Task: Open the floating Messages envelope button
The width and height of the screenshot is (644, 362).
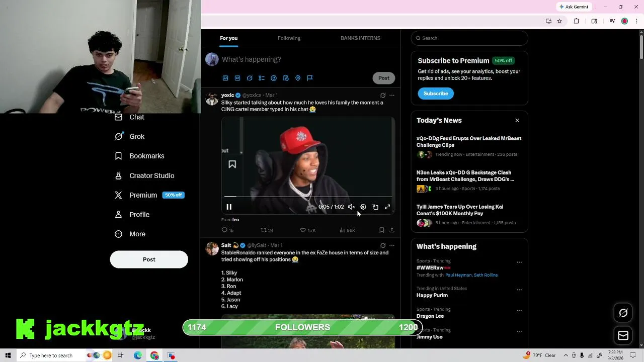Action: [x=623, y=335]
